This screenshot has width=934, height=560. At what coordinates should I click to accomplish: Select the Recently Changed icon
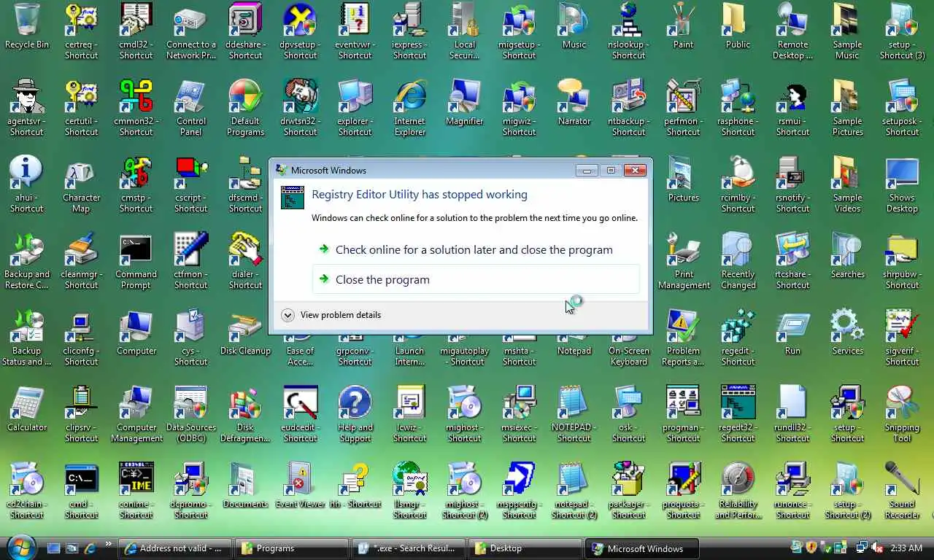point(738,261)
